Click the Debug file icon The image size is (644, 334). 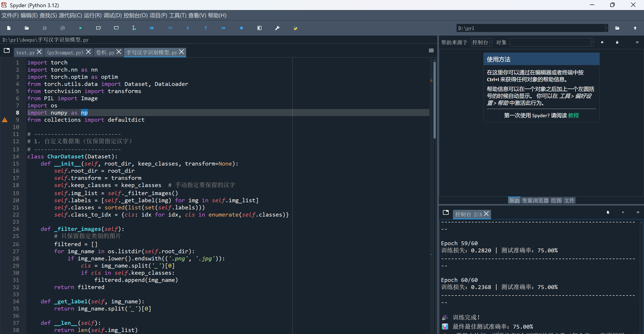(x=152, y=28)
